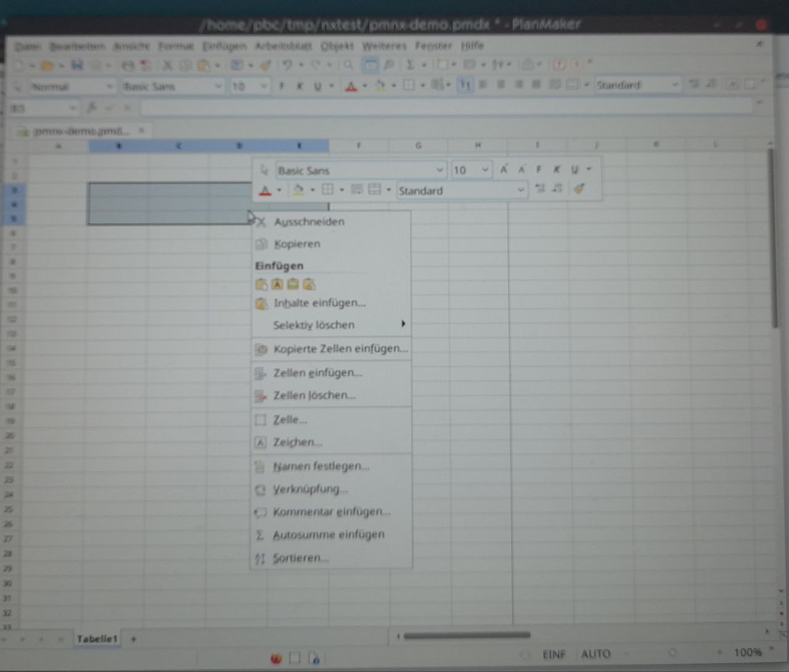Open the Format menu

pos(176,46)
